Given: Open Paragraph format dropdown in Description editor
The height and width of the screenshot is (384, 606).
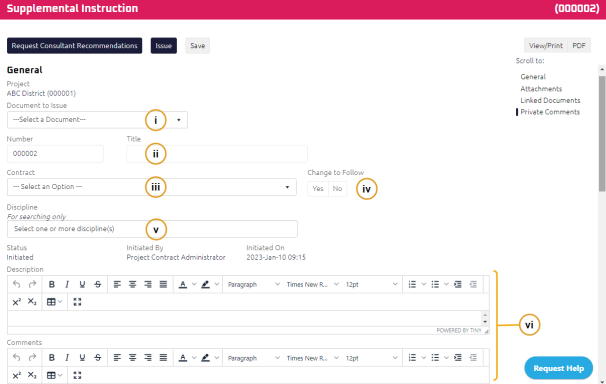Looking at the screenshot, I should click(x=253, y=284).
